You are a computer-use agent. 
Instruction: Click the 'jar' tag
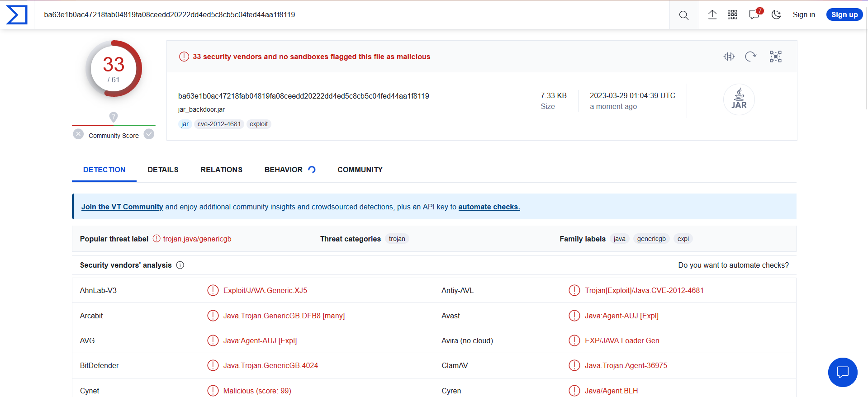coord(185,124)
